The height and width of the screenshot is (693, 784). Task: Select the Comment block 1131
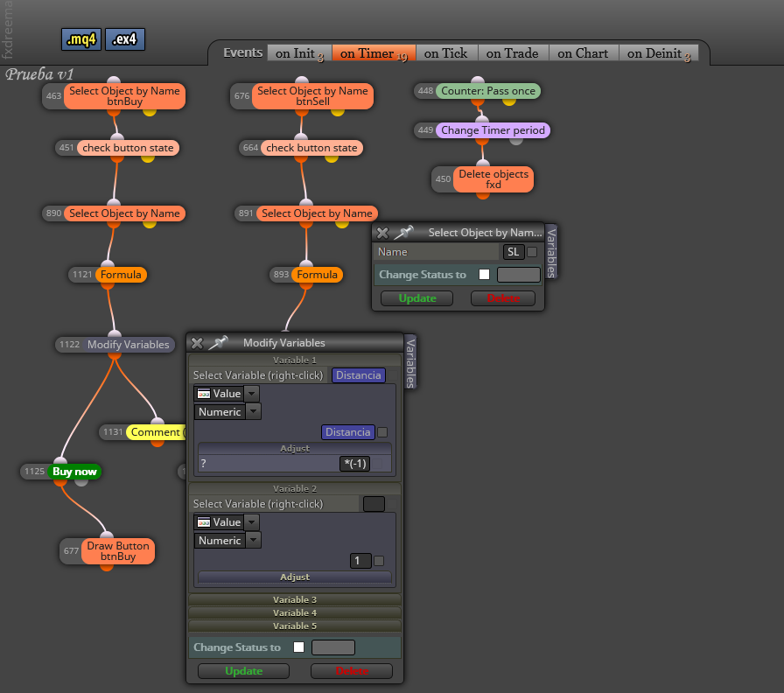tap(155, 432)
